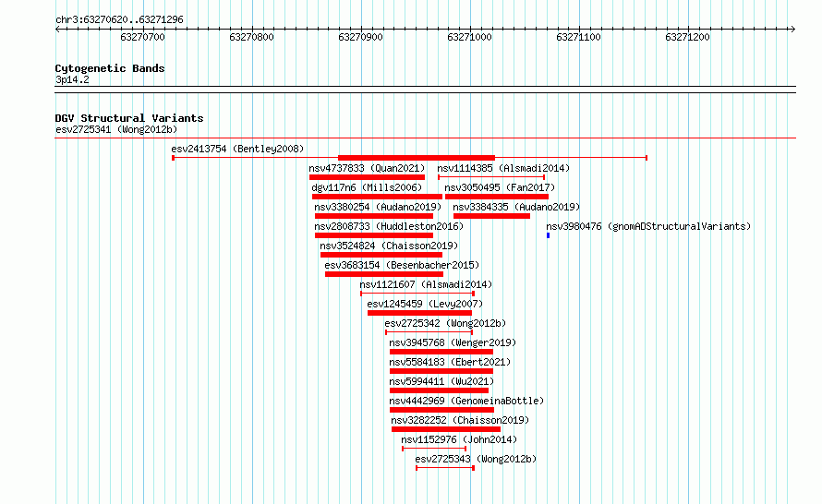Click the red bar under nsv4737833 (Quan2021)
Viewport: 822px width, 504px height.
pyautogui.click(x=367, y=177)
